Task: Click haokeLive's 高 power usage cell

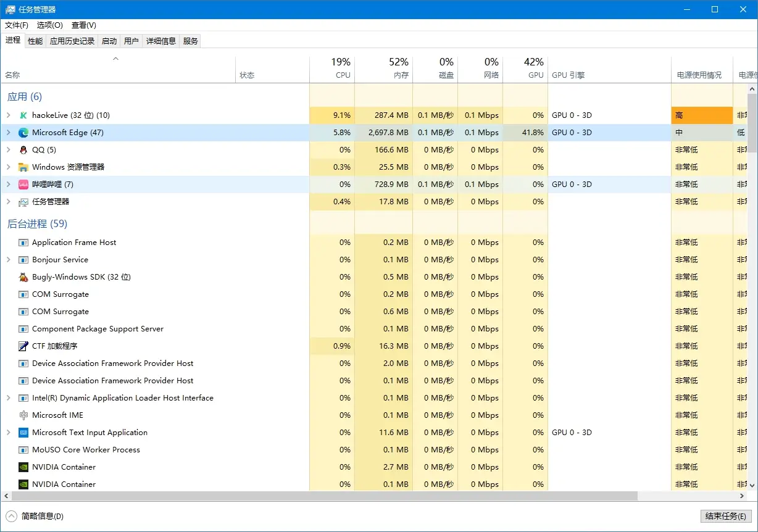Action: click(x=702, y=115)
